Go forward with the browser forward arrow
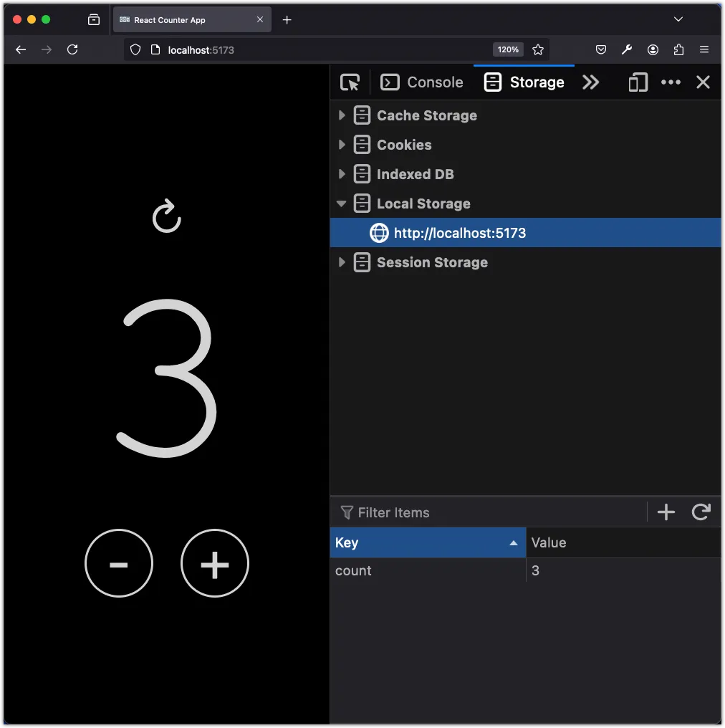 tap(47, 49)
